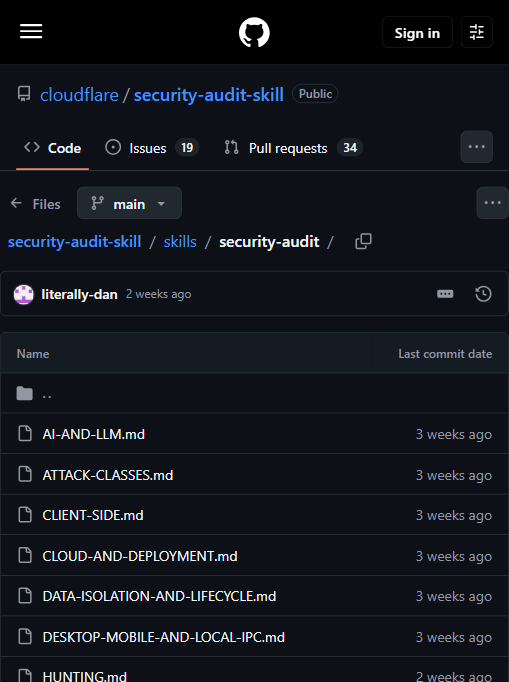Click file icon beside AI-AND-LLM.md
The height and width of the screenshot is (682, 509).
coord(25,433)
